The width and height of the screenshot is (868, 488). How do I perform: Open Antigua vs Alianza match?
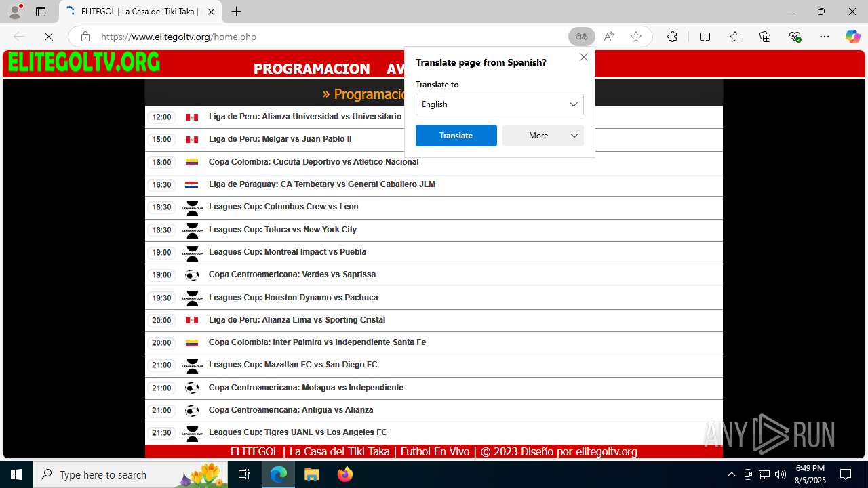coord(291,410)
